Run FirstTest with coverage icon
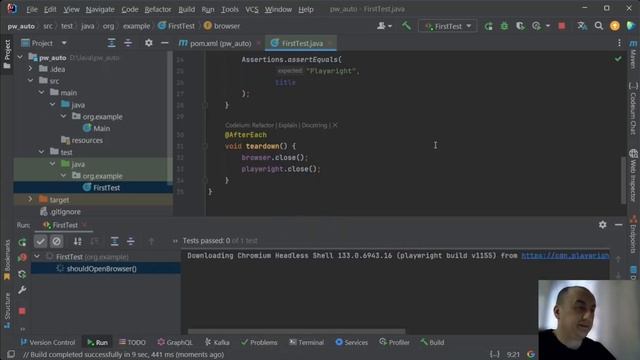The image size is (640, 360). (x=520, y=26)
